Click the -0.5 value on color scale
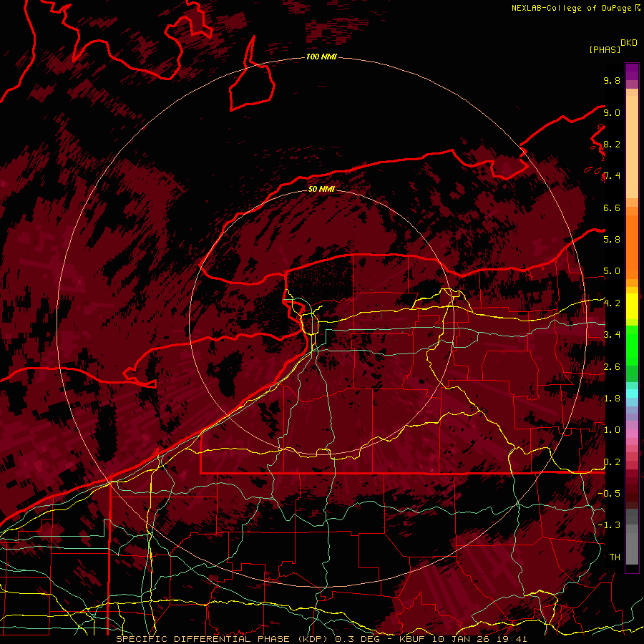644x644 pixels. pyautogui.click(x=610, y=494)
